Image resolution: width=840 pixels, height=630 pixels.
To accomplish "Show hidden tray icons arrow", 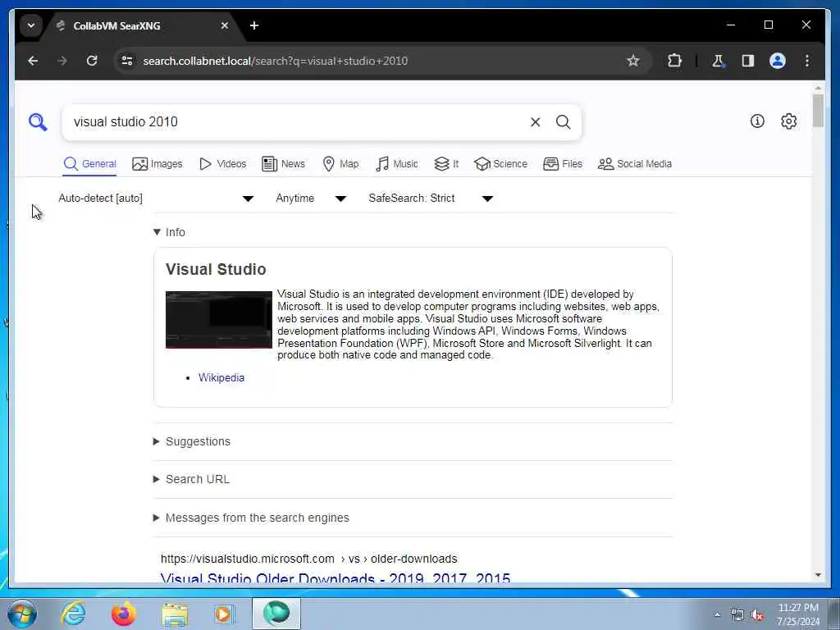I will [717, 615].
